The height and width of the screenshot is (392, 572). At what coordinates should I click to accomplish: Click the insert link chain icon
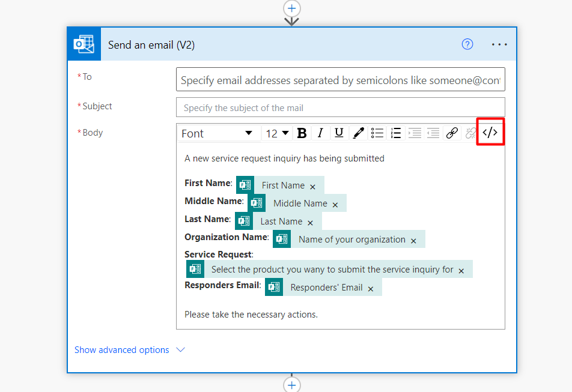pyautogui.click(x=452, y=133)
